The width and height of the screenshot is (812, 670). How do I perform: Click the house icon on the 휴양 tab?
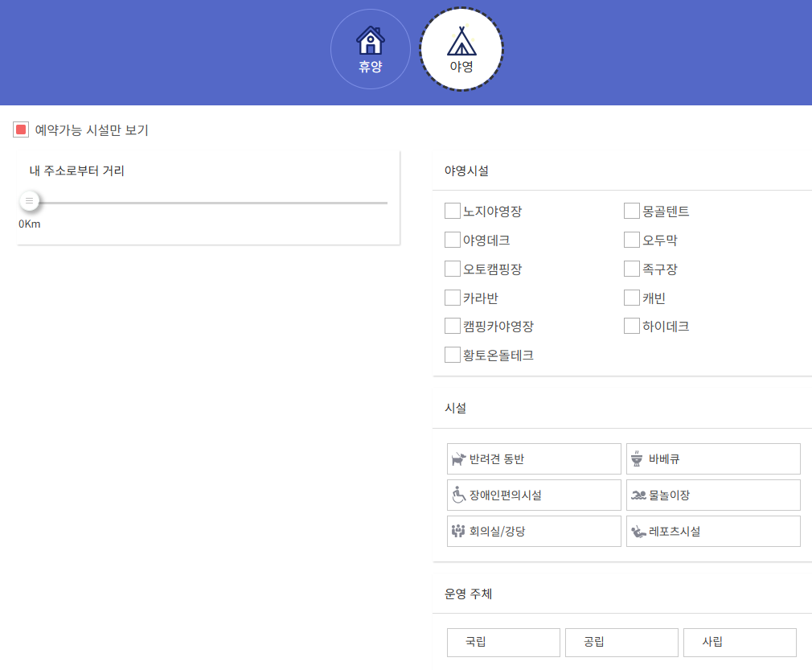click(x=370, y=38)
